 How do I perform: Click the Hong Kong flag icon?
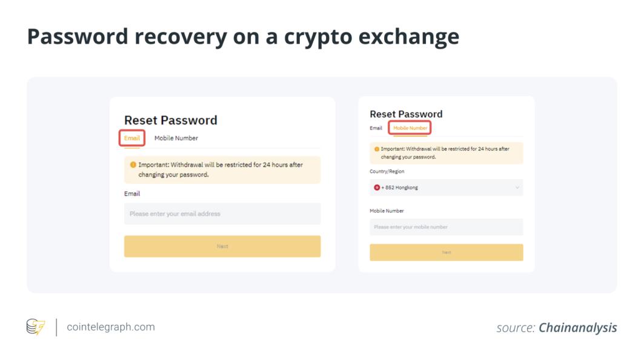pos(377,188)
